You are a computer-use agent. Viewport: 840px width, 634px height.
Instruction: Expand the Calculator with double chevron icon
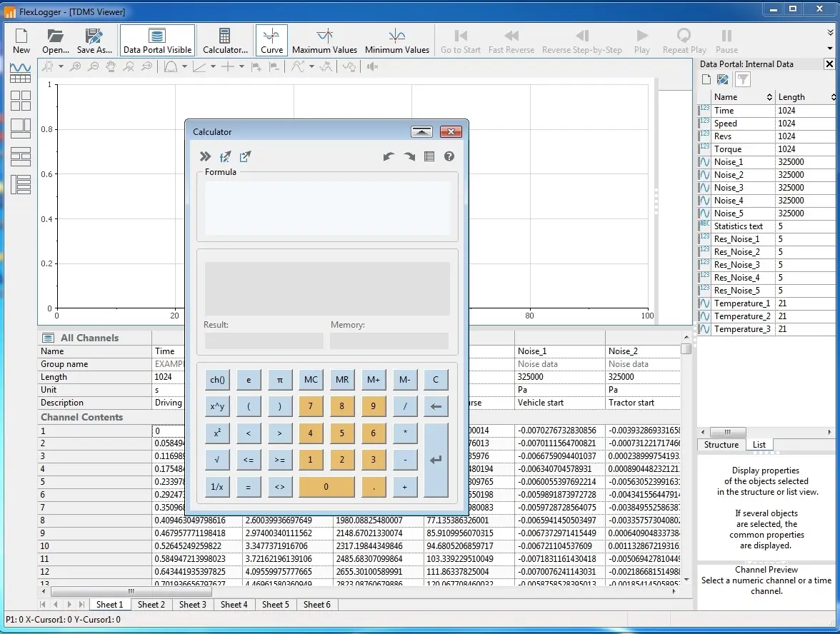point(205,156)
